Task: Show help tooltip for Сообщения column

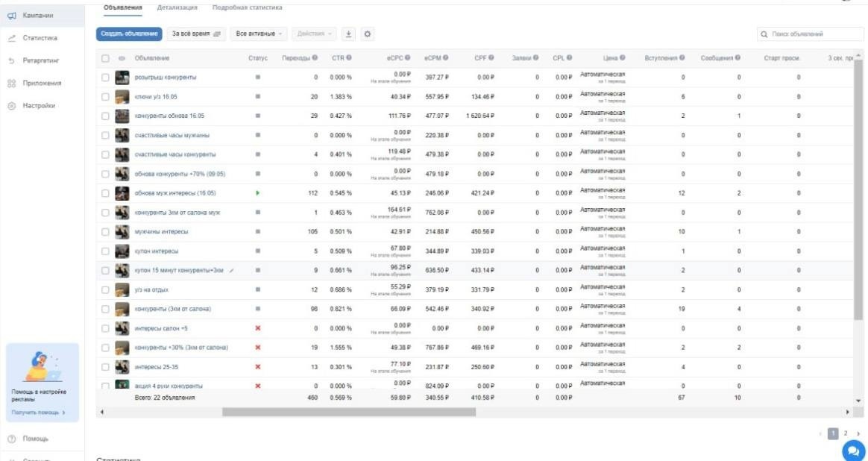Action: 738,57
